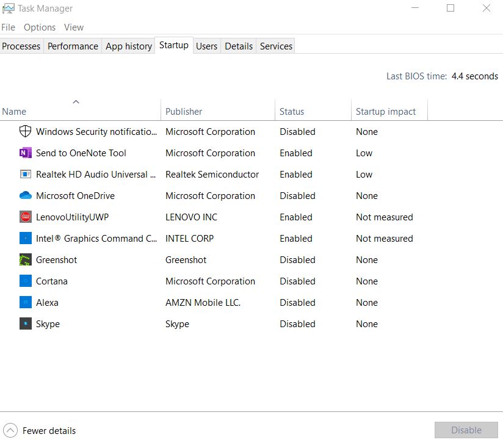Click the INTEL CORP publisher cell
This screenshot has width=503, height=448.
click(189, 239)
